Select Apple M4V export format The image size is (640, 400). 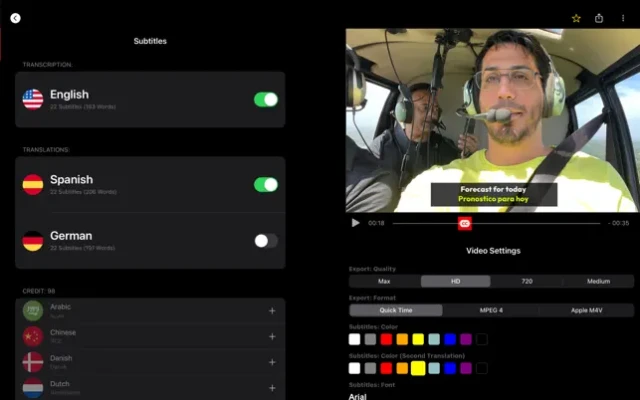click(586, 310)
